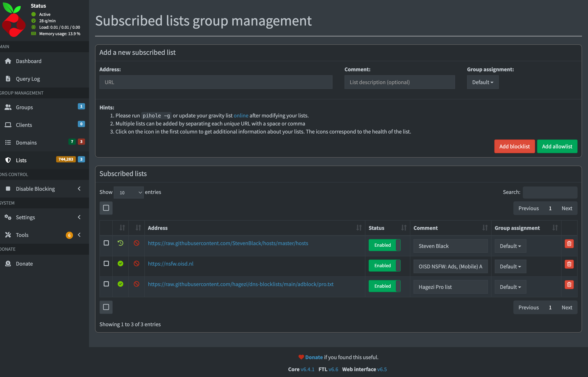Open the Show entries count dropdown
The image size is (588, 377).
click(x=129, y=193)
